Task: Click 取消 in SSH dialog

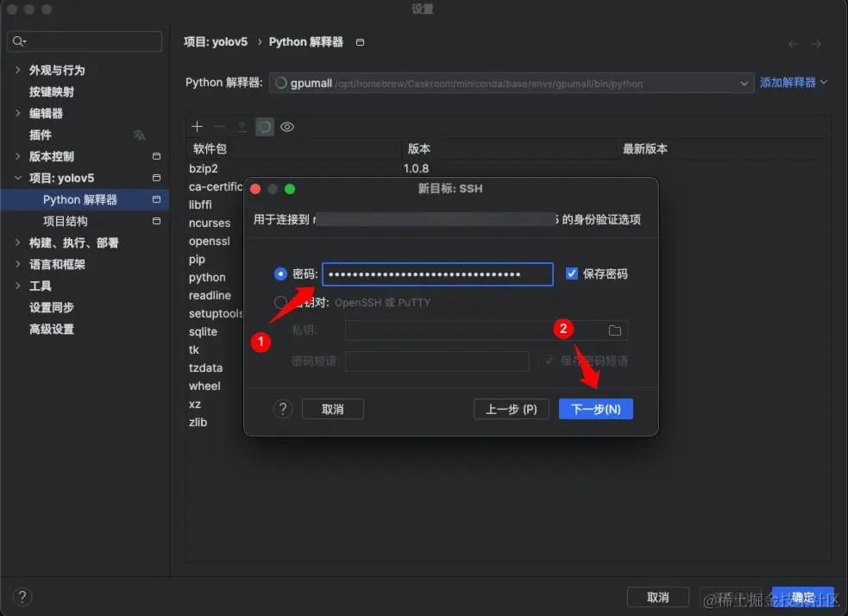Action: [333, 409]
